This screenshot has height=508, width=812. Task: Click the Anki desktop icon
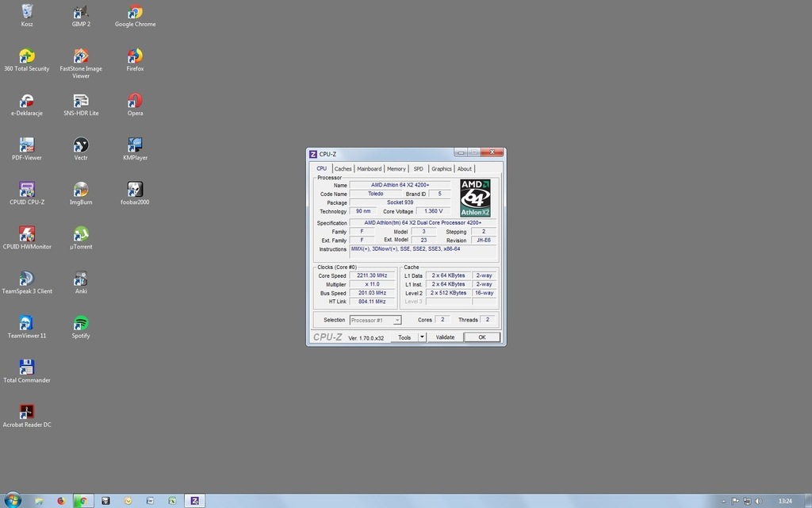81,283
